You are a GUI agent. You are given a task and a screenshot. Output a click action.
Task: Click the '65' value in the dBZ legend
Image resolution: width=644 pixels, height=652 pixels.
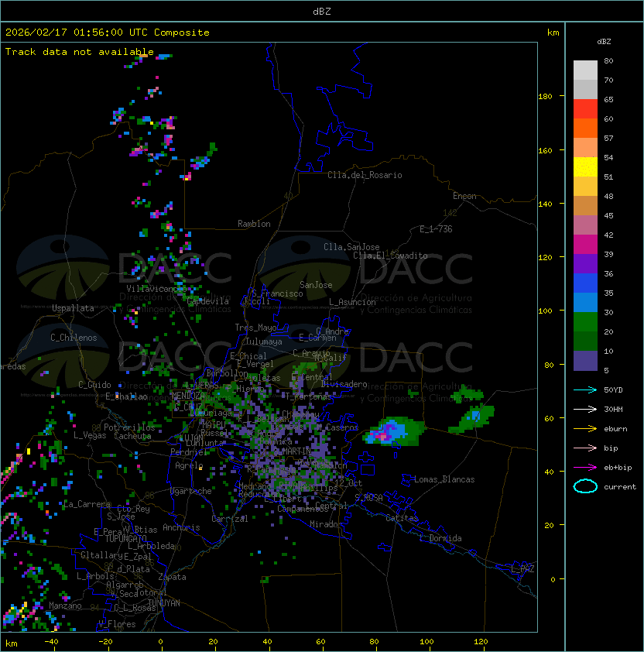tap(608, 99)
